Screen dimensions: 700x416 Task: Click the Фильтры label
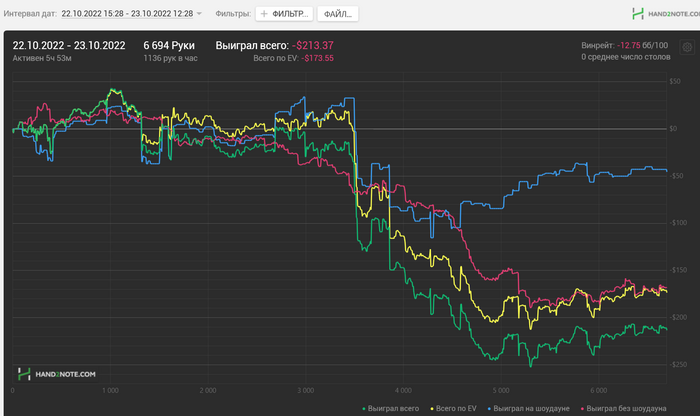pos(233,14)
